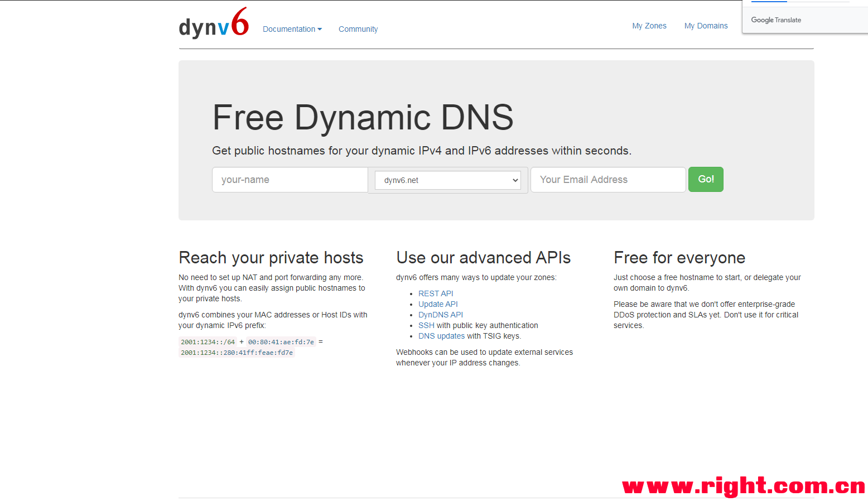
Task: Focus the Your Email Address field
Action: pyautogui.click(x=608, y=180)
